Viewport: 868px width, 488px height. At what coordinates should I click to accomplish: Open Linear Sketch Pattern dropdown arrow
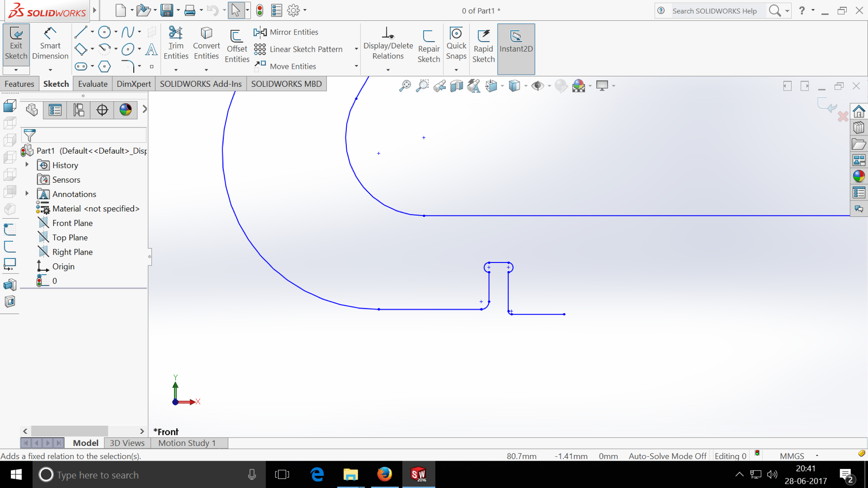(356, 49)
